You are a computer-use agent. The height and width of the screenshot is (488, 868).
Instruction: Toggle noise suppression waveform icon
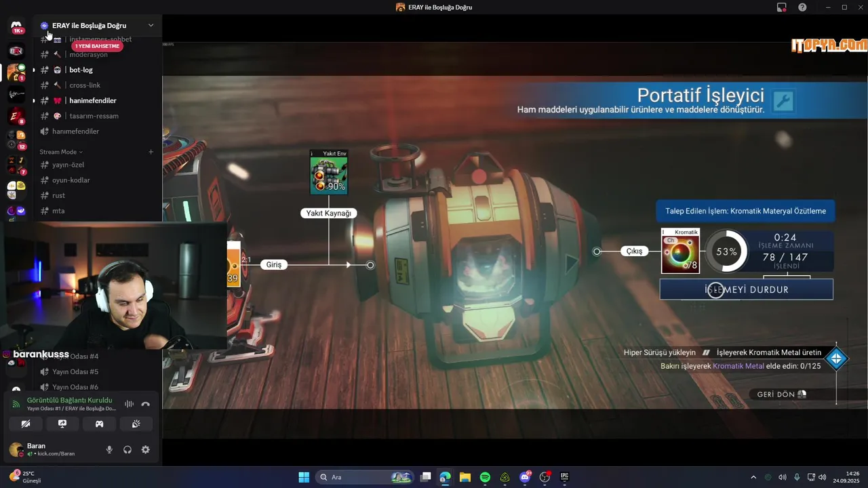click(129, 404)
